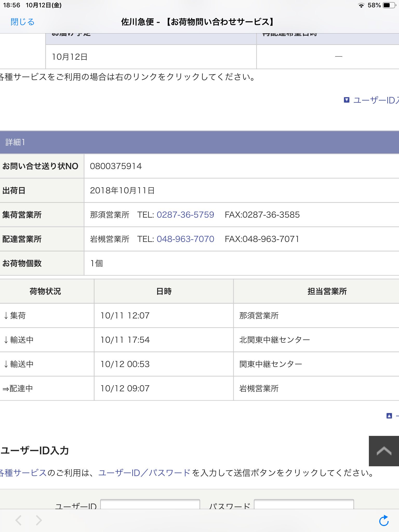Image resolution: width=399 pixels, height=532 pixels.
Task: Open the ユーザーID入力 anchor link
Action: pos(376,100)
